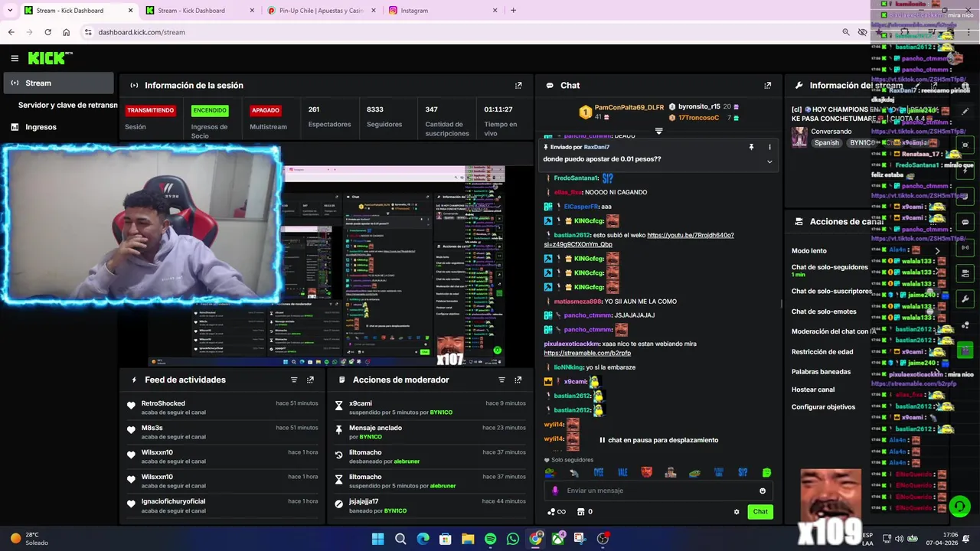Collapse the pinned message with chevron

[x=769, y=161]
